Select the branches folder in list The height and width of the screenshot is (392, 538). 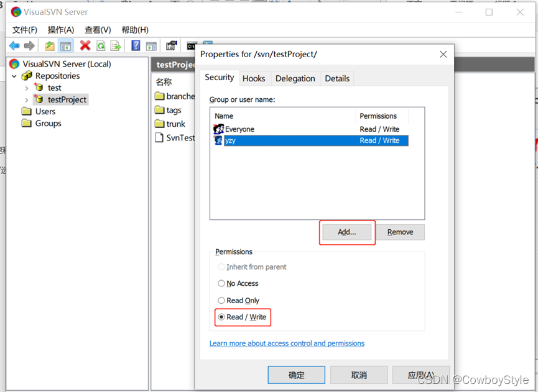175,96
